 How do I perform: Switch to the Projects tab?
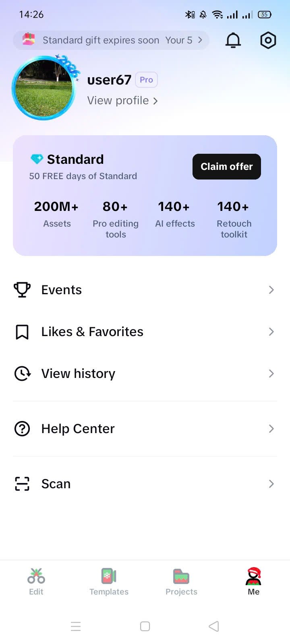[x=181, y=582]
